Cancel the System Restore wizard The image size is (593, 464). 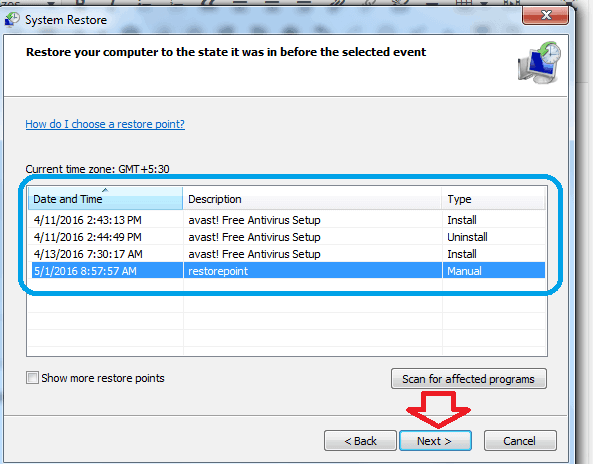click(x=520, y=441)
